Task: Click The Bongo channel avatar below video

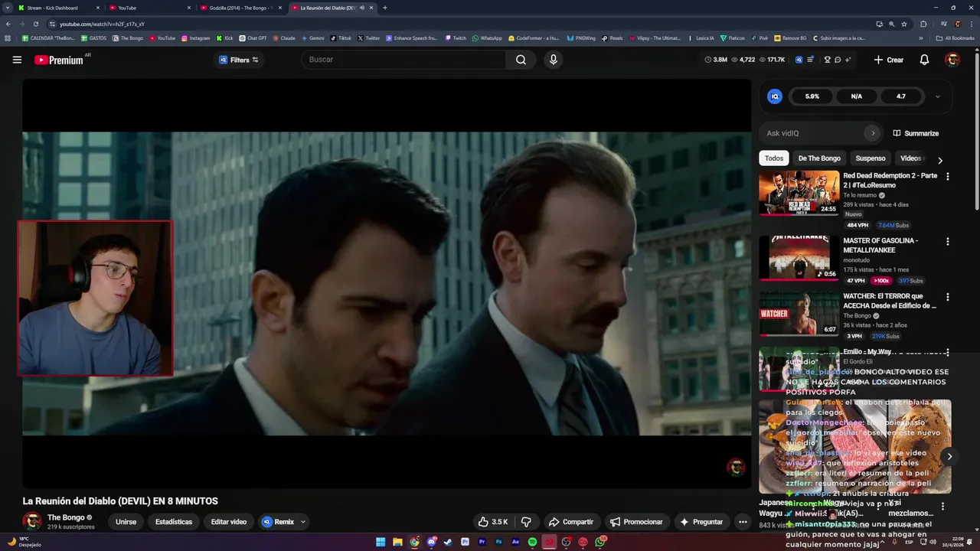Action: (x=32, y=522)
